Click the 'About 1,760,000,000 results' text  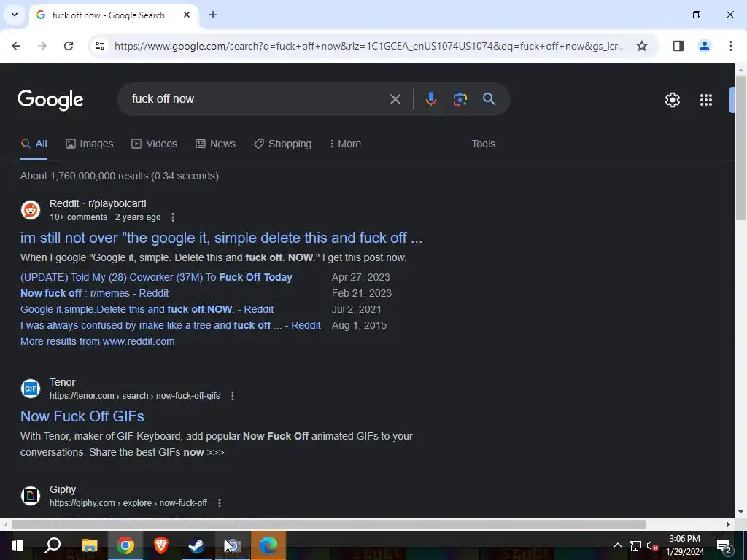(120, 176)
